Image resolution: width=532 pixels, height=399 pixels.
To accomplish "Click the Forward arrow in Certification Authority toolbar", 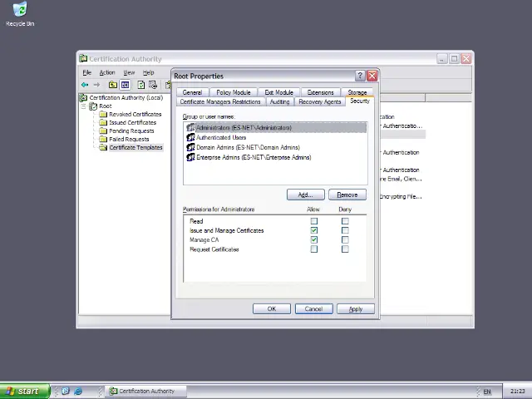I will [x=96, y=85].
